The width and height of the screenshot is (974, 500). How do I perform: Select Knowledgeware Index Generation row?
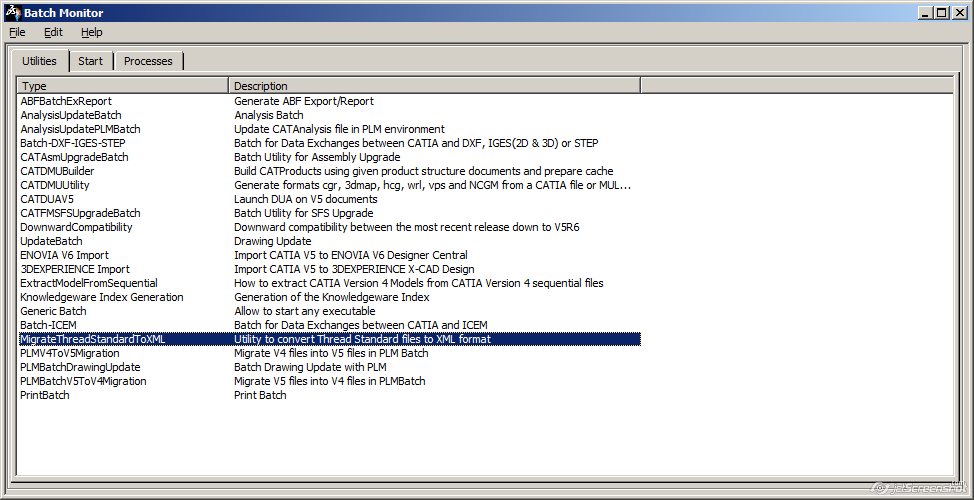[102, 297]
